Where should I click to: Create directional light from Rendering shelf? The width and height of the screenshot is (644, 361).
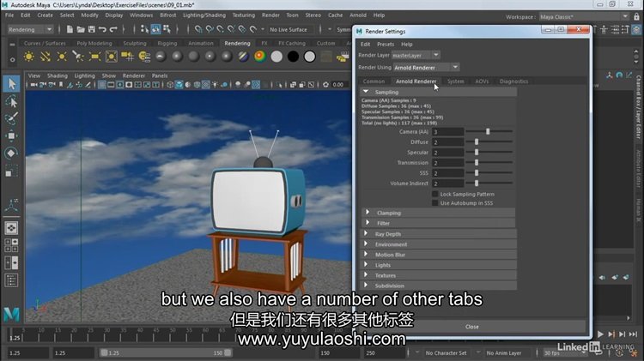46,57
